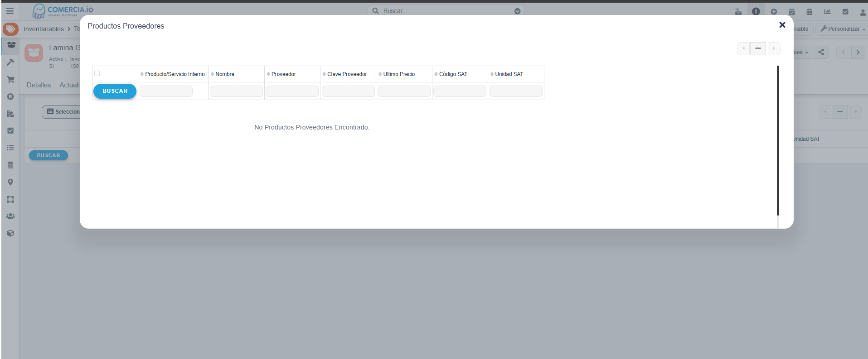Focus the Proveedor filter field
868x359 pixels.
click(292, 91)
